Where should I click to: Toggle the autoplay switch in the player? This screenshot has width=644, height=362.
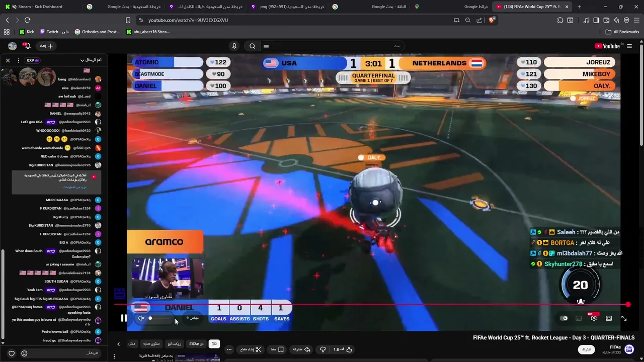(x=565, y=318)
